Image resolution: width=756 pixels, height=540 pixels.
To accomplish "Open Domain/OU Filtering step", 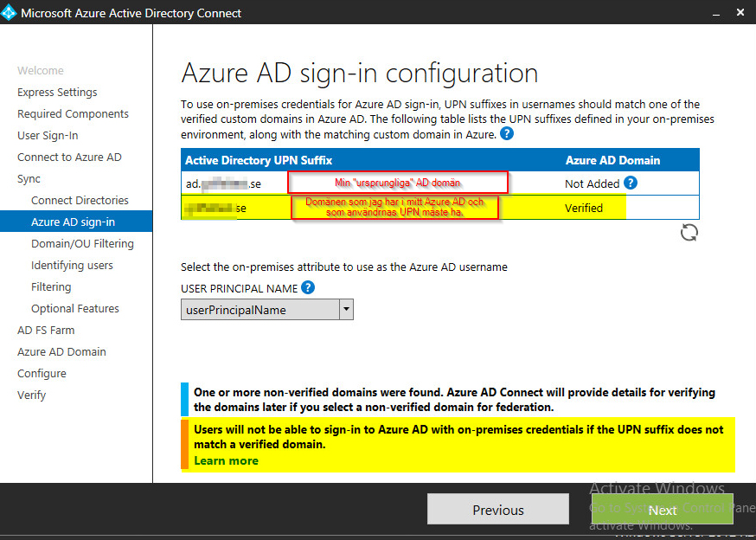I will pyautogui.click(x=82, y=244).
